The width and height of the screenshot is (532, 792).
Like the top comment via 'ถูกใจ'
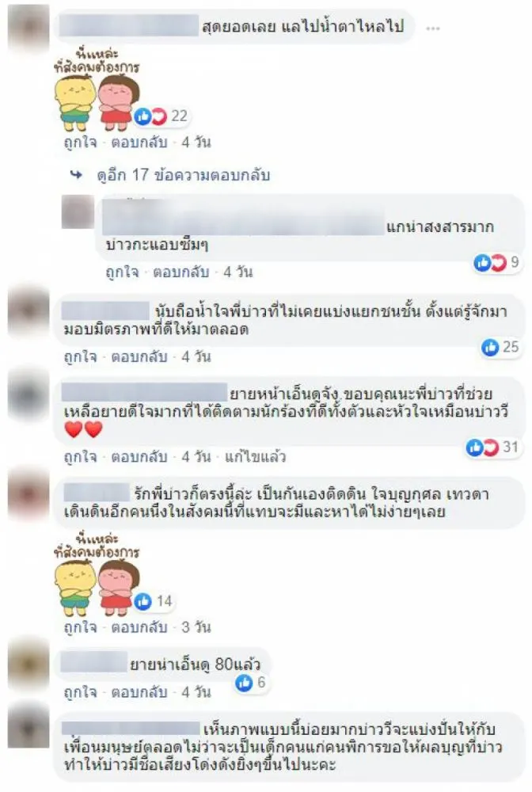click(x=80, y=143)
